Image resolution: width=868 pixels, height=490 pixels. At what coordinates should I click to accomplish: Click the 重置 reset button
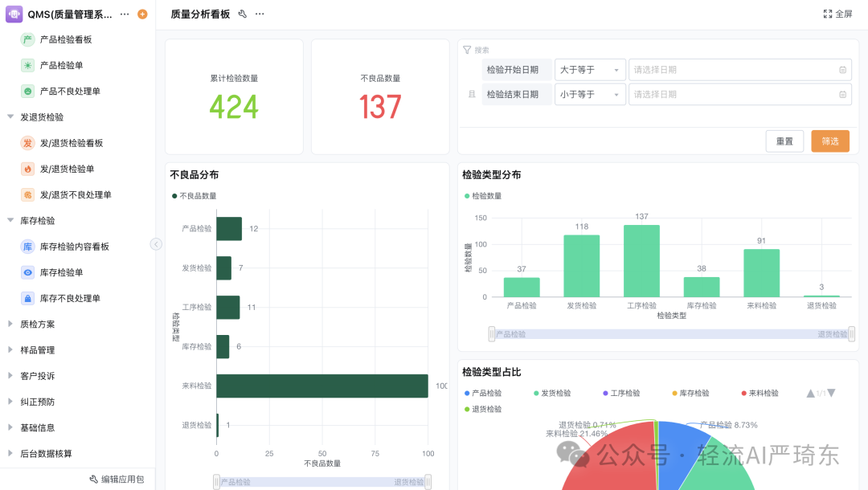pyautogui.click(x=784, y=141)
